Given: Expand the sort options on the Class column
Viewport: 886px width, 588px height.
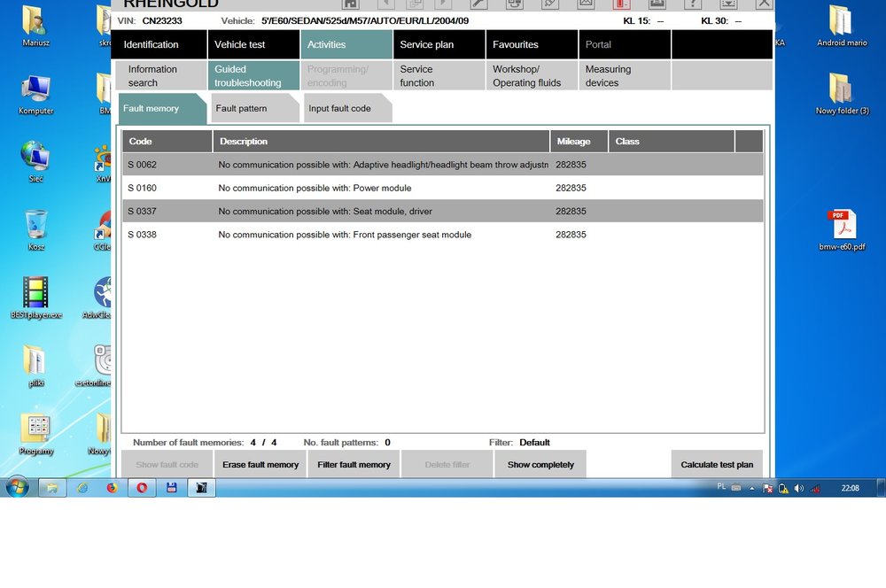Looking at the screenshot, I should pos(671,141).
